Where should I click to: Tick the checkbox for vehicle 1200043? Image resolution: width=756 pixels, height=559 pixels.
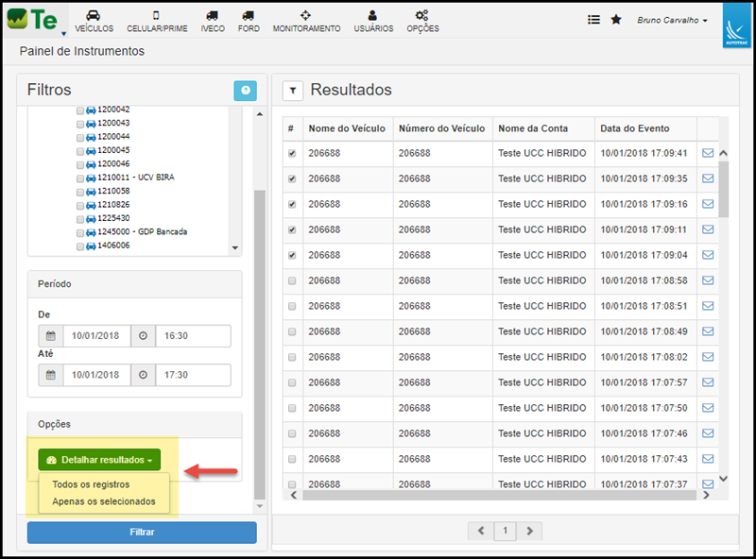(80, 124)
